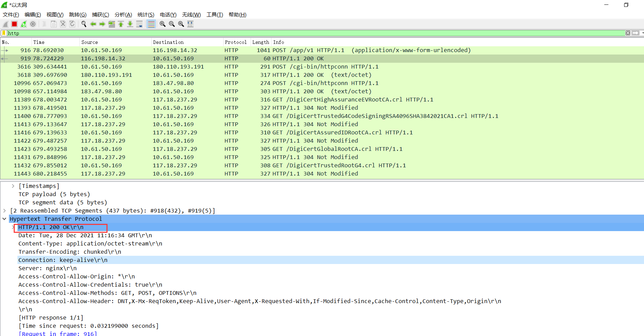Toggle packet list colorization

coord(151,24)
